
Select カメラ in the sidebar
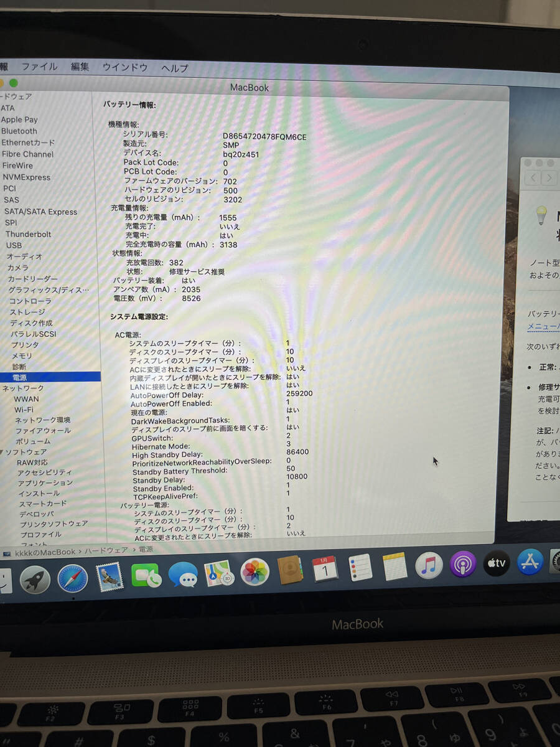point(17,268)
